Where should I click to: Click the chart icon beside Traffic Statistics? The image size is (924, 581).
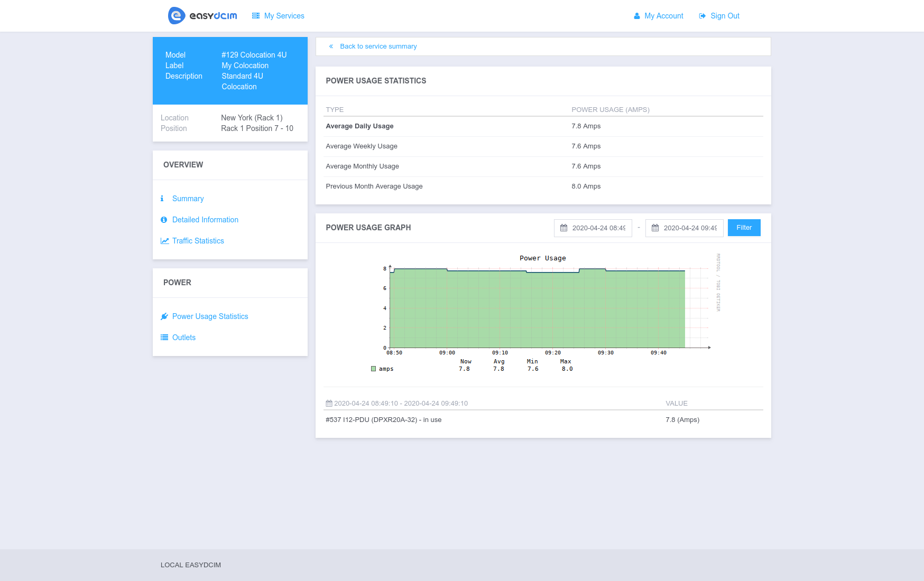point(163,241)
